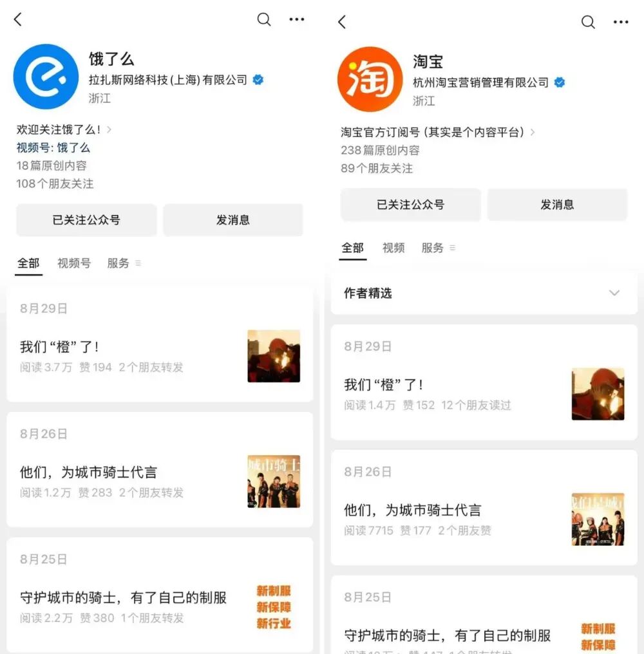Switch to the 视频号 tab on 饿了么 page
Image resolution: width=644 pixels, height=654 pixels.
click(x=73, y=263)
